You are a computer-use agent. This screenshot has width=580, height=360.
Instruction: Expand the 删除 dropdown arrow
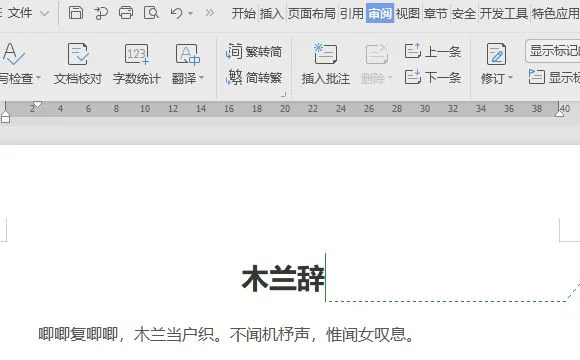click(x=390, y=78)
